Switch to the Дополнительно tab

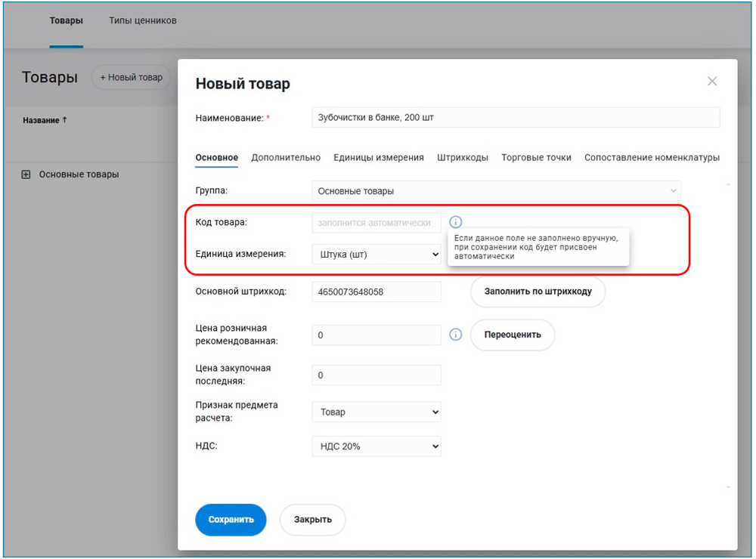click(x=286, y=158)
